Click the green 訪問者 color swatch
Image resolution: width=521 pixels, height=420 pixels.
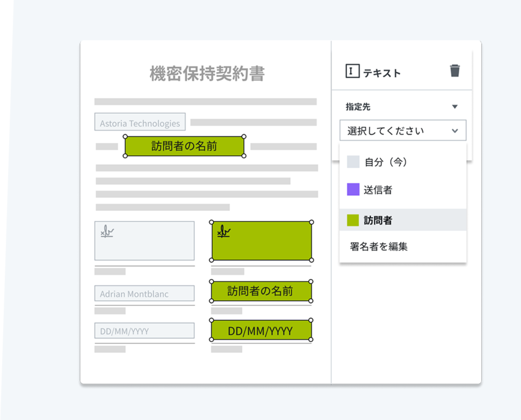coord(353,220)
